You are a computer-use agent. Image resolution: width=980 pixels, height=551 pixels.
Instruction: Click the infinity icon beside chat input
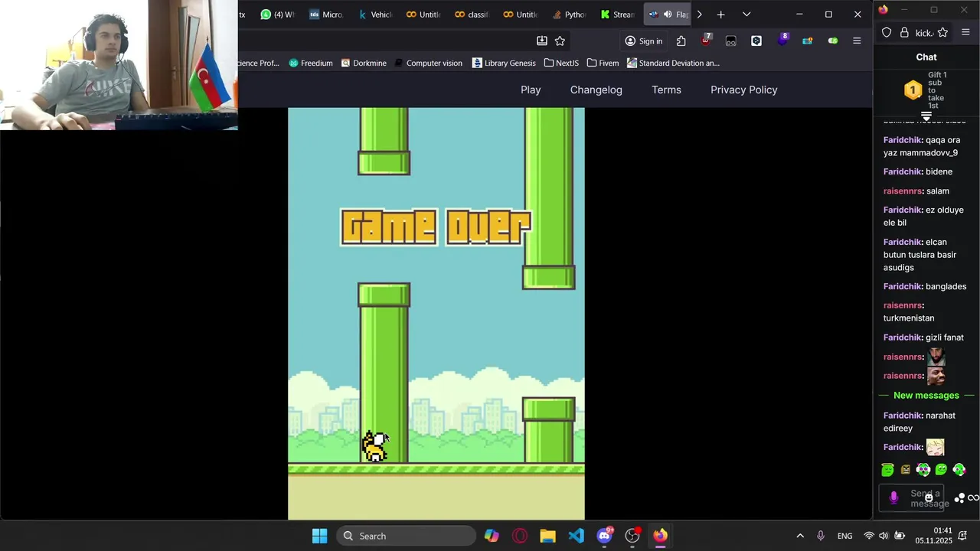coord(974,498)
